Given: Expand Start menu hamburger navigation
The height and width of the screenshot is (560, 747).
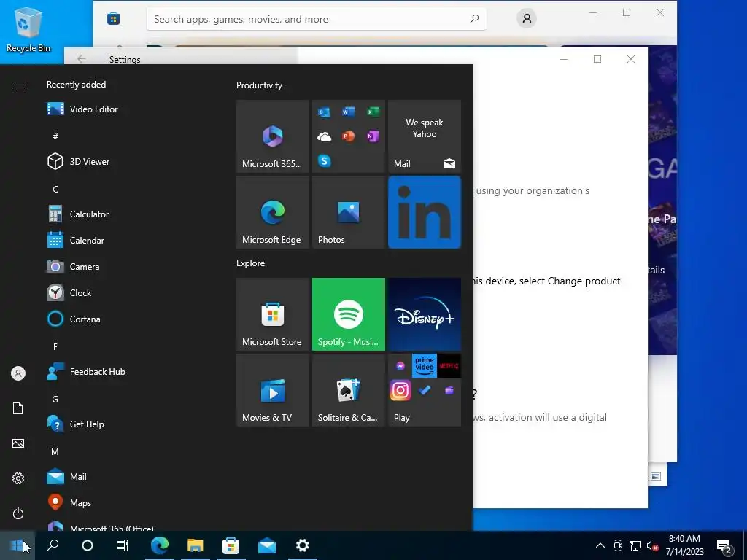Looking at the screenshot, I should (18, 85).
